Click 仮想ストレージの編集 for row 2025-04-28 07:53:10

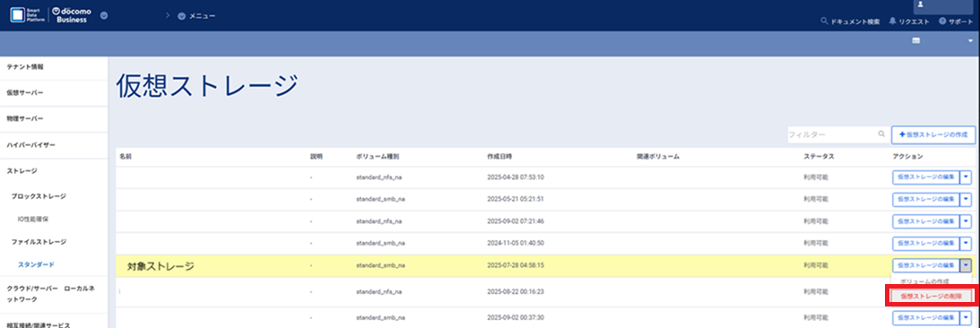[x=925, y=177]
